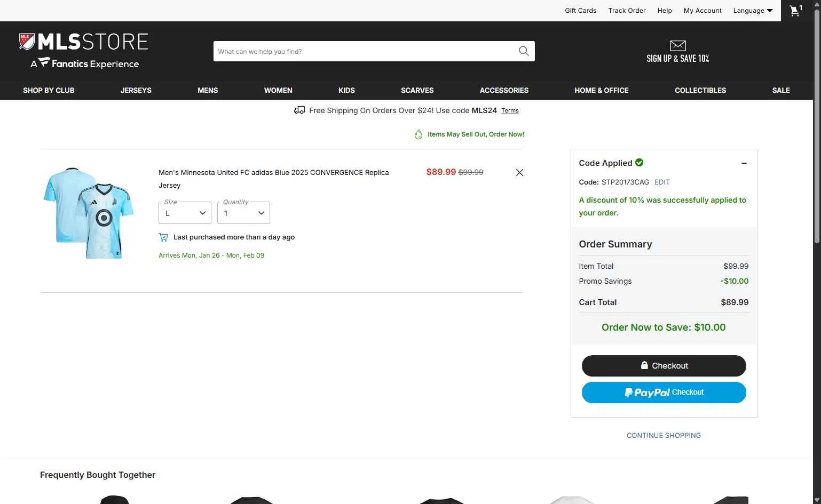The image size is (821, 504).
Task: Click the PayPal Checkout button
Action: 664,393
